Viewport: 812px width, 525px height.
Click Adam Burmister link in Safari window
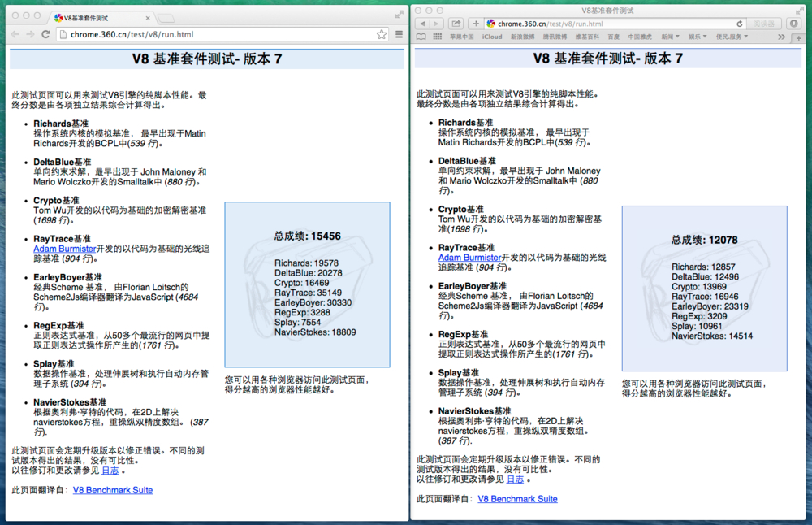click(x=469, y=258)
